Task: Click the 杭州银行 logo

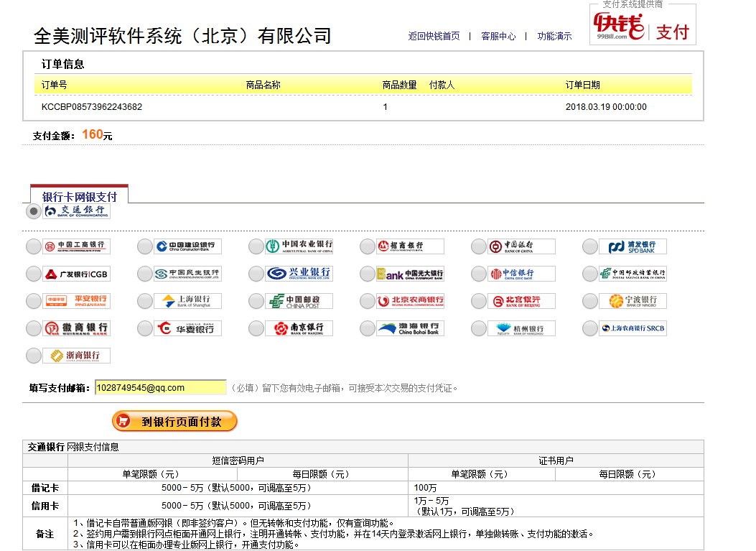Action: point(522,328)
